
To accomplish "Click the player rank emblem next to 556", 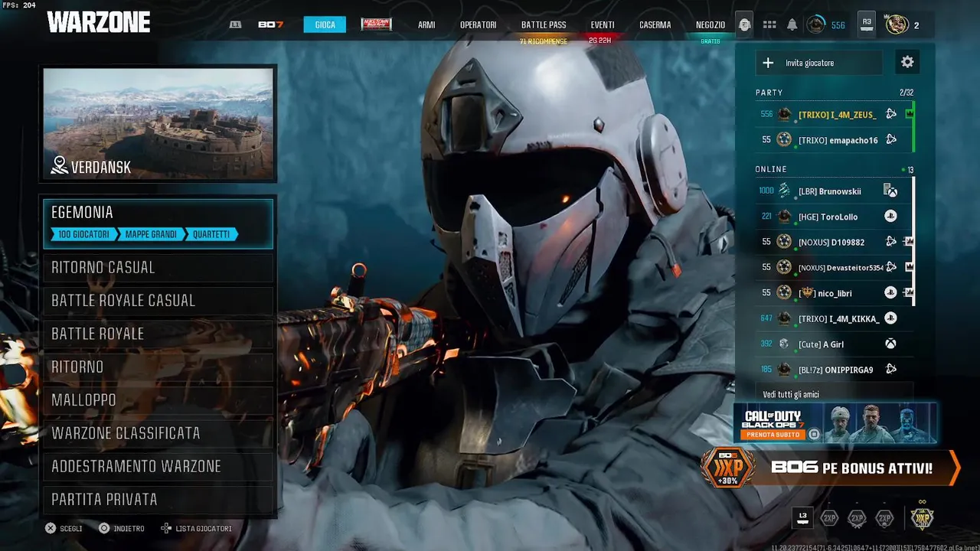I will click(816, 24).
